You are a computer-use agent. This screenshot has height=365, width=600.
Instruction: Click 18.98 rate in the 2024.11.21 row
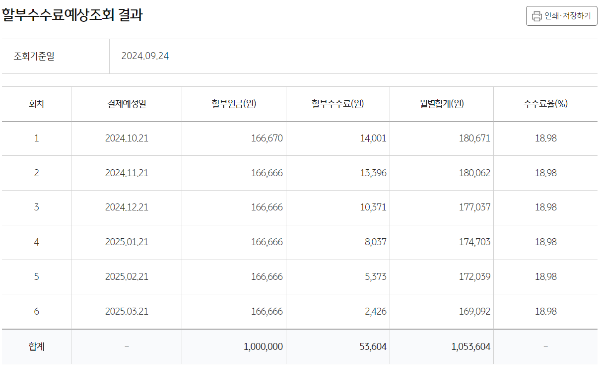point(546,173)
